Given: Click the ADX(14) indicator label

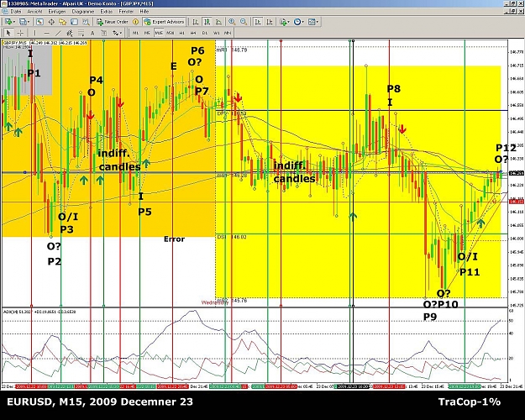Looking at the screenshot, I should (39, 312).
